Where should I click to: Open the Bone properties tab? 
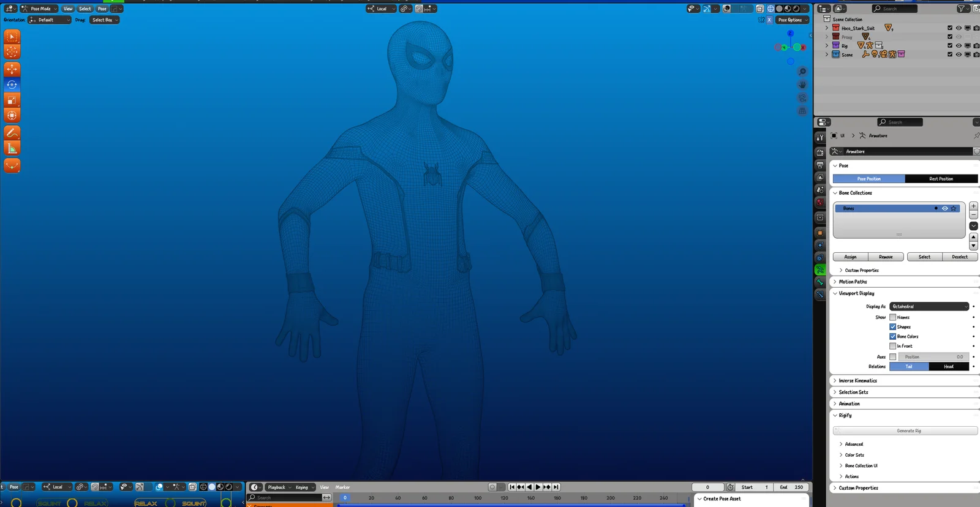point(820,282)
